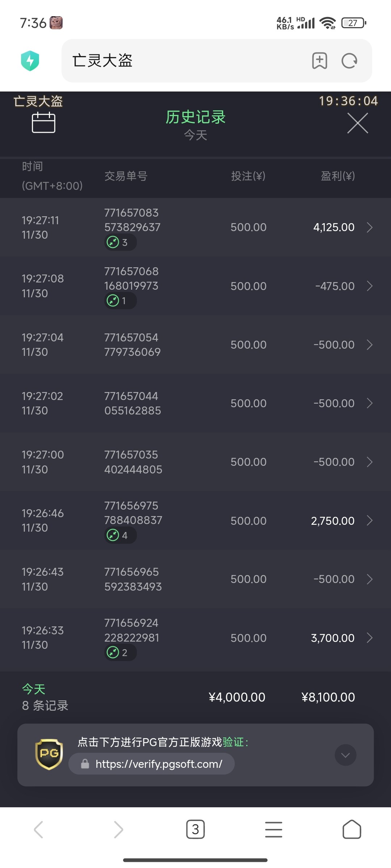Select the 19:26:33 record for 3,700.00
Viewport: 391px width, 868px height.
pos(195,638)
